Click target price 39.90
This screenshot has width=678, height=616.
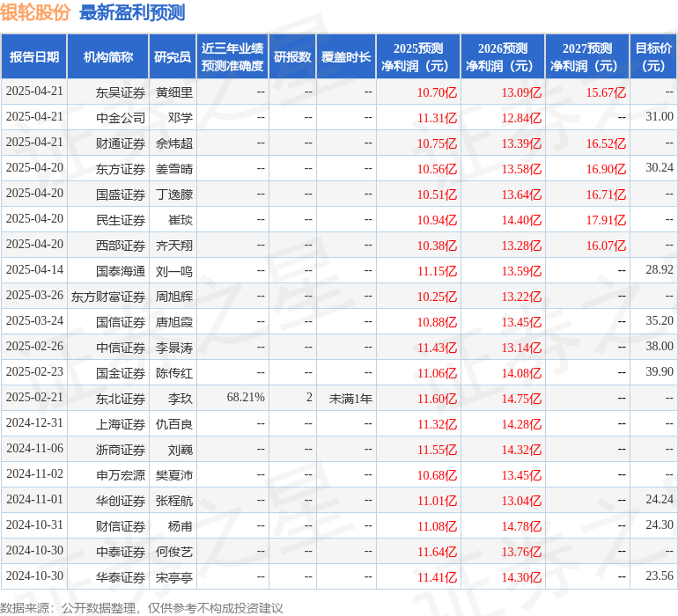click(660, 371)
